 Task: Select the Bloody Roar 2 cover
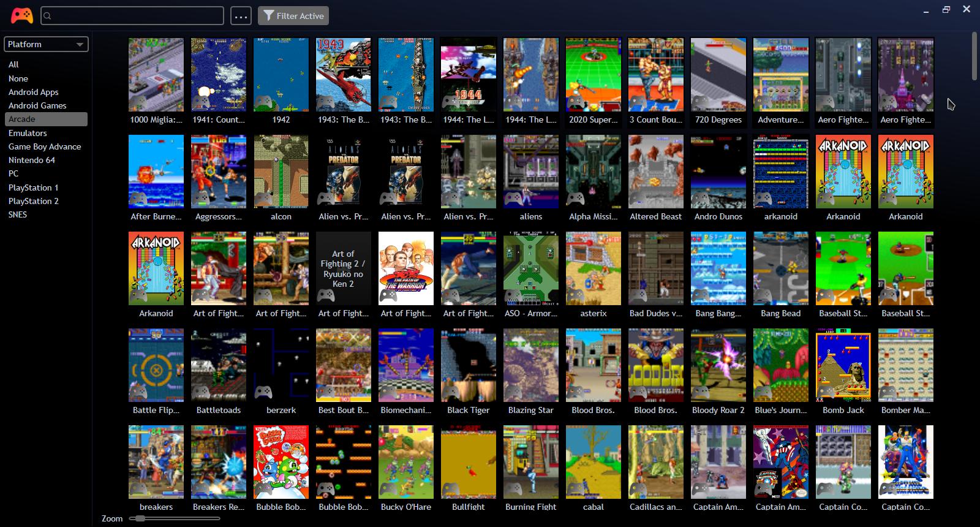pyautogui.click(x=718, y=365)
